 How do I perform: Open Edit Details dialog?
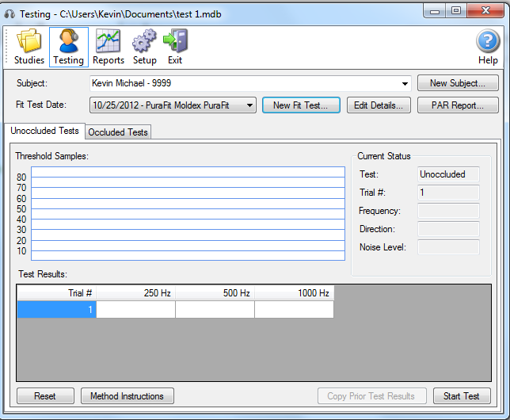coord(379,105)
